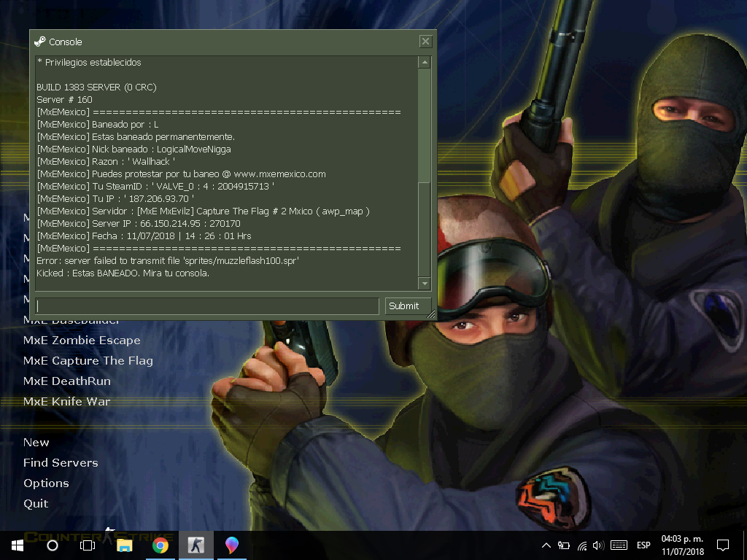Open MxE Zombie Escape menu entry

pyautogui.click(x=82, y=341)
